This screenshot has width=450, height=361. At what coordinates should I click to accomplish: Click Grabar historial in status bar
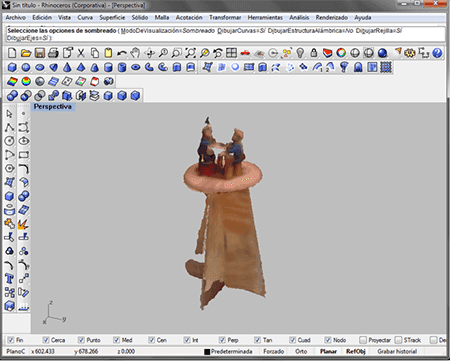click(397, 351)
